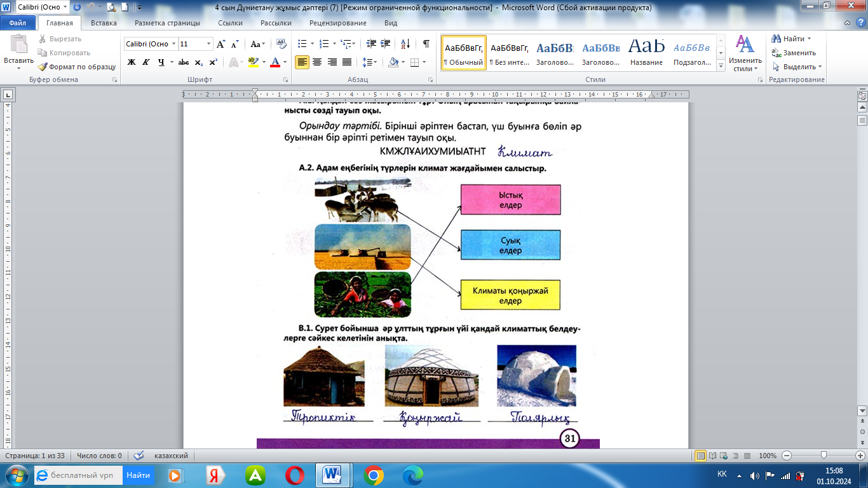Click the New Document icon in Quick Access Toolbar

pyautogui.click(x=125, y=8)
